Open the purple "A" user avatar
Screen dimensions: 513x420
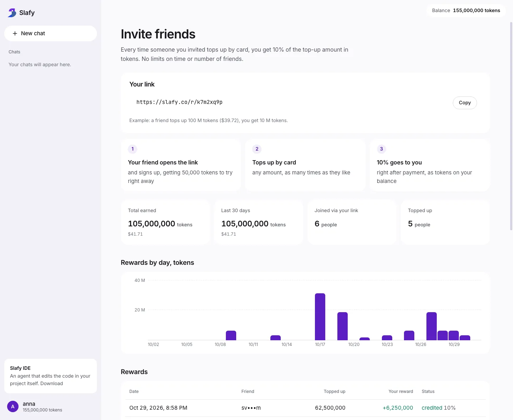[x=13, y=406]
